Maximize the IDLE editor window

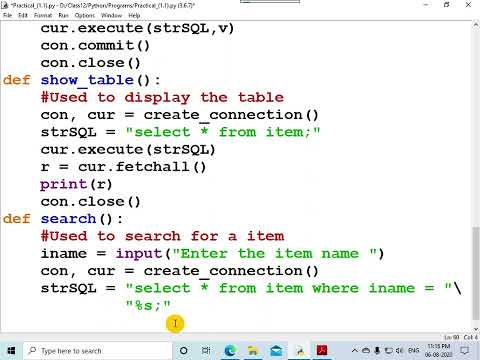coord(447,5)
